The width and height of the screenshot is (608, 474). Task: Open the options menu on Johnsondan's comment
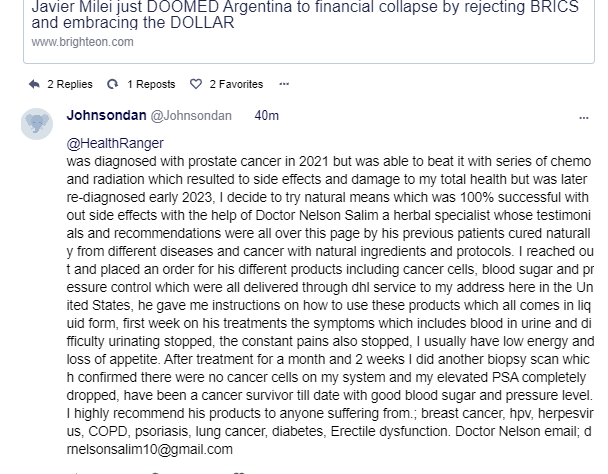(584, 117)
